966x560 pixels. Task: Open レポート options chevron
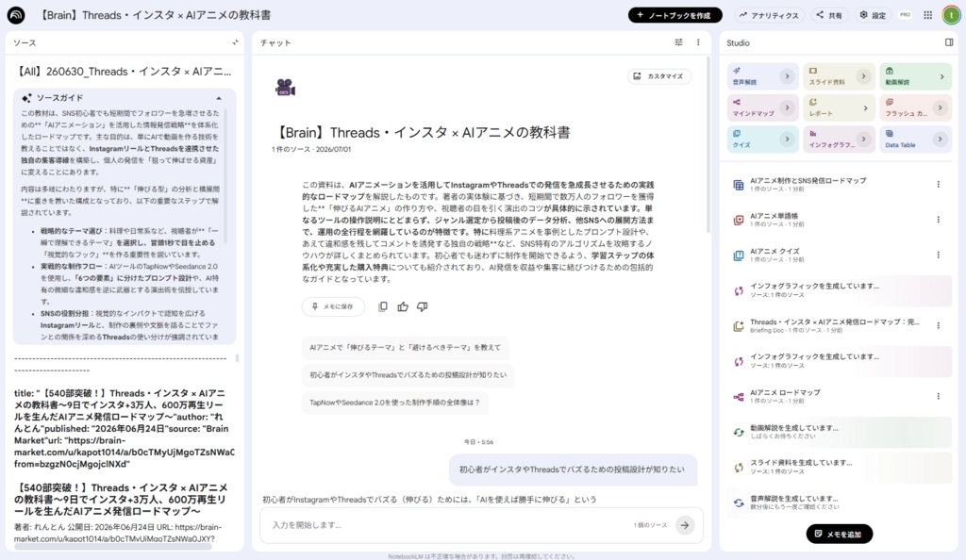tap(864, 107)
